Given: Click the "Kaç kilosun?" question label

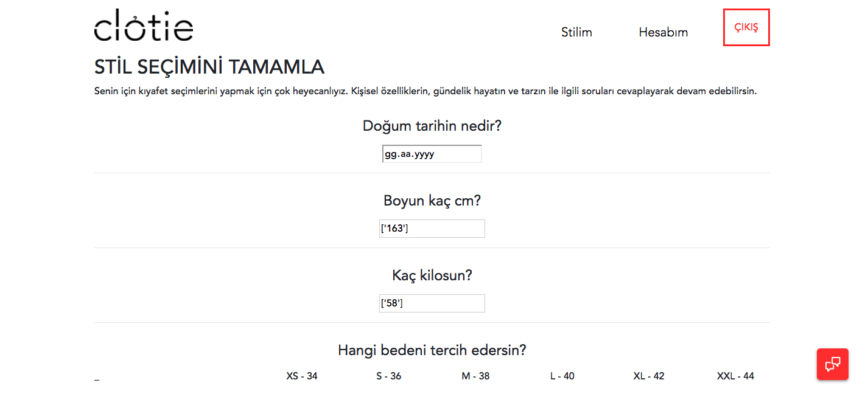Looking at the screenshot, I should [432, 275].
